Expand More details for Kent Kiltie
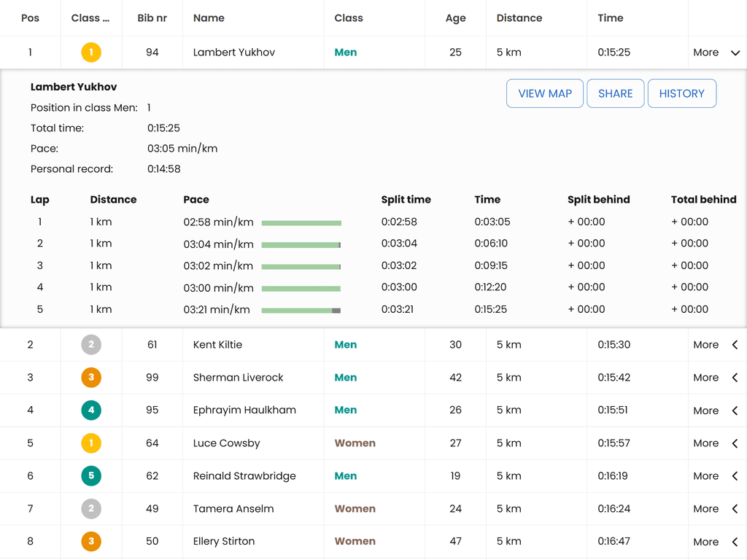Image resolution: width=747 pixels, height=560 pixels. click(735, 345)
